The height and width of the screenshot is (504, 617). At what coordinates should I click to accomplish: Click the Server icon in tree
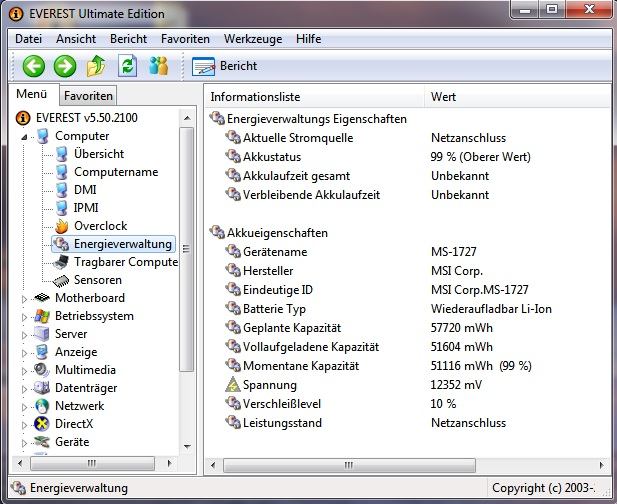tap(42, 334)
